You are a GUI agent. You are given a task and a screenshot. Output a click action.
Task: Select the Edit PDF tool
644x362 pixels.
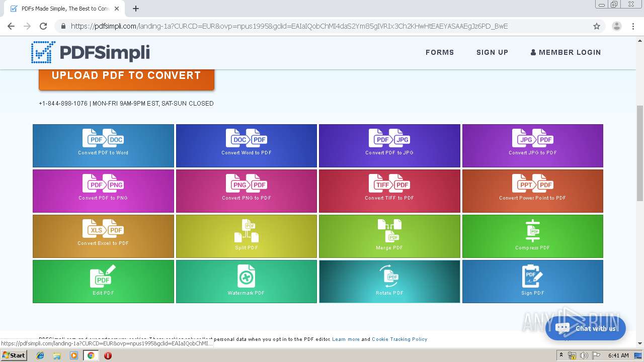pyautogui.click(x=103, y=282)
